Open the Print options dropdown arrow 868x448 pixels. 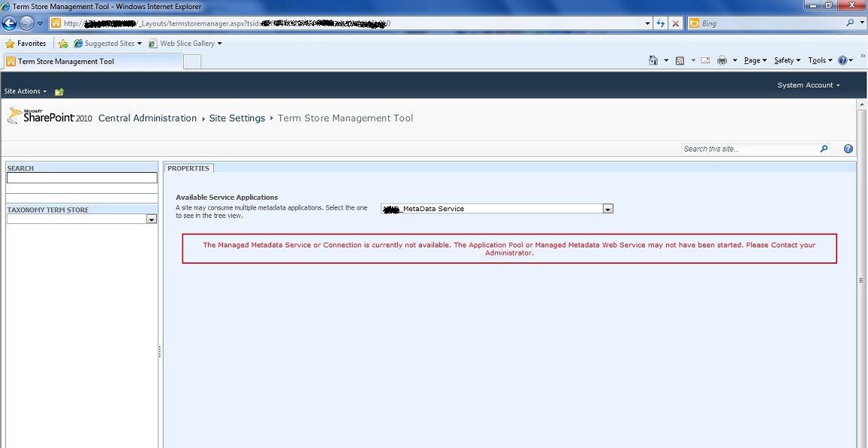click(x=735, y=60)
